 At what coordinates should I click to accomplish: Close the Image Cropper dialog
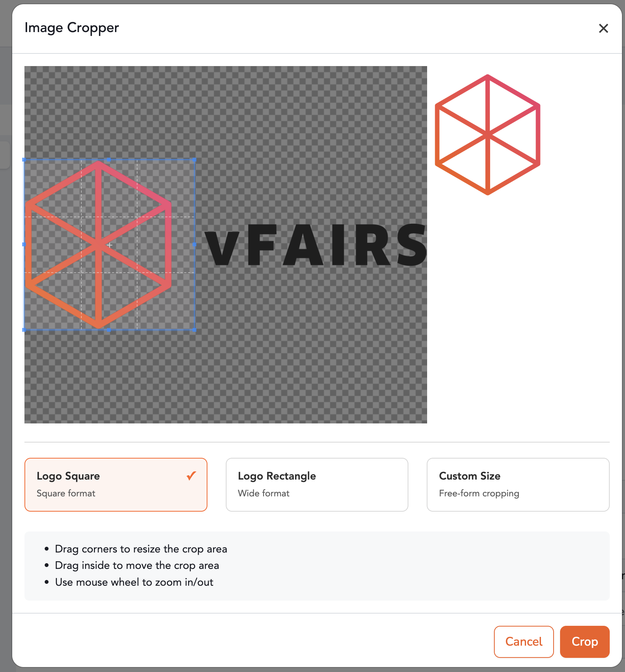click(603, 28)
